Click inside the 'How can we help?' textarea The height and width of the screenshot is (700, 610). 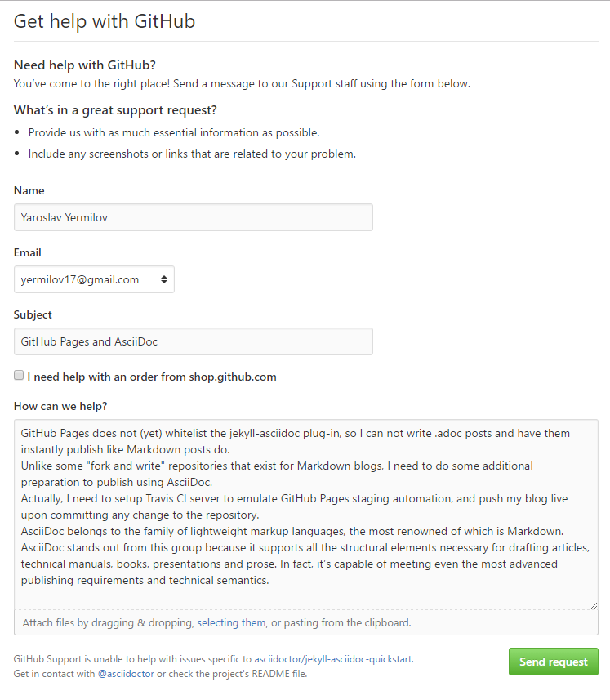click(305, 515)
